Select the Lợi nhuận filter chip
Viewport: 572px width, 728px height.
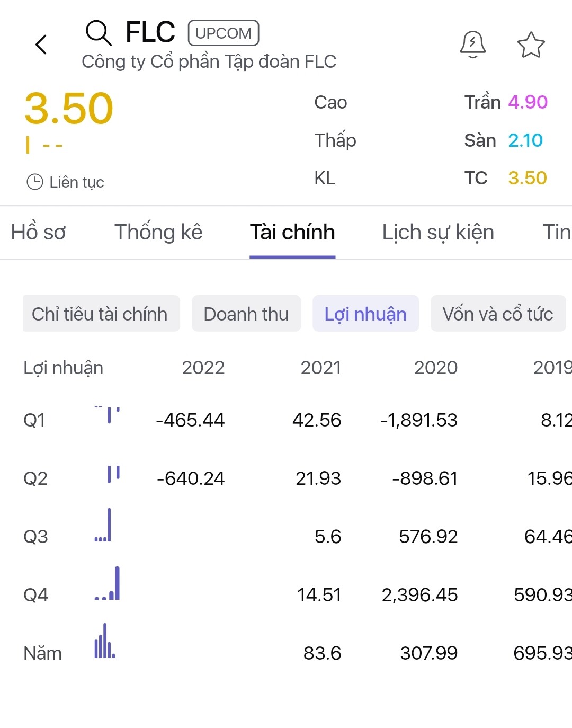coord(365,314)
